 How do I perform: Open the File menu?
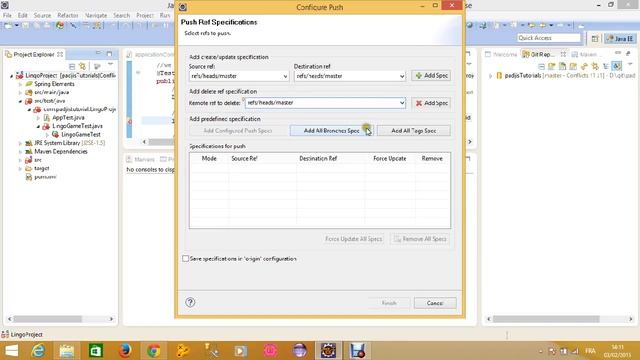[x=7, y=16]
